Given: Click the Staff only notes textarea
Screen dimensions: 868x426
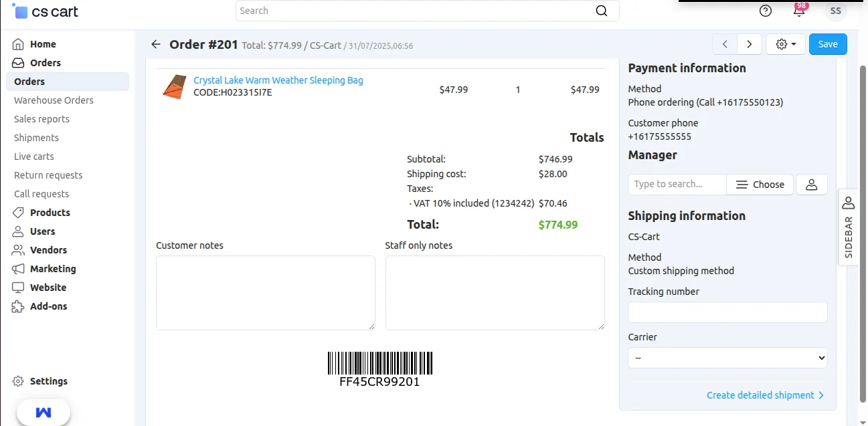Looking at the screenshot, I should click(x=495, y=292).
